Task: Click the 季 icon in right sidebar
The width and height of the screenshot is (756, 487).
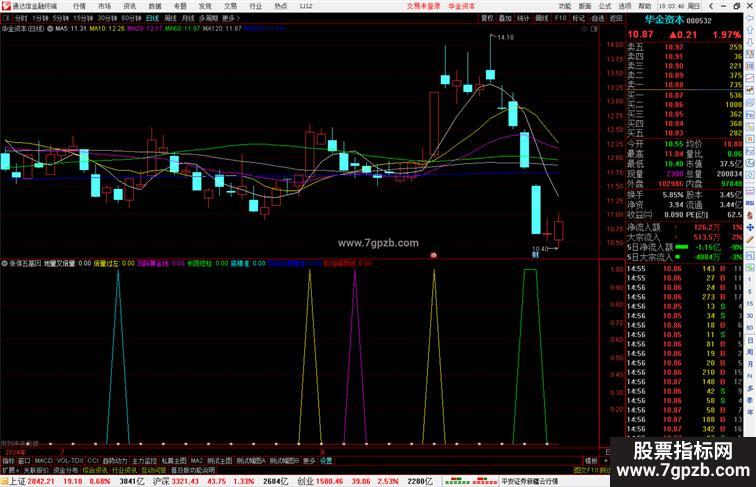Action: tap(750, 400)
